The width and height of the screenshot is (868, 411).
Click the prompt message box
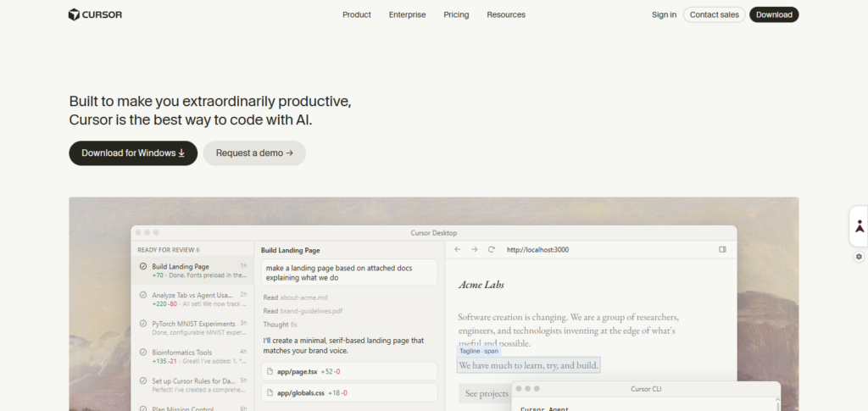pyautogui.click(x=349, y=273)
